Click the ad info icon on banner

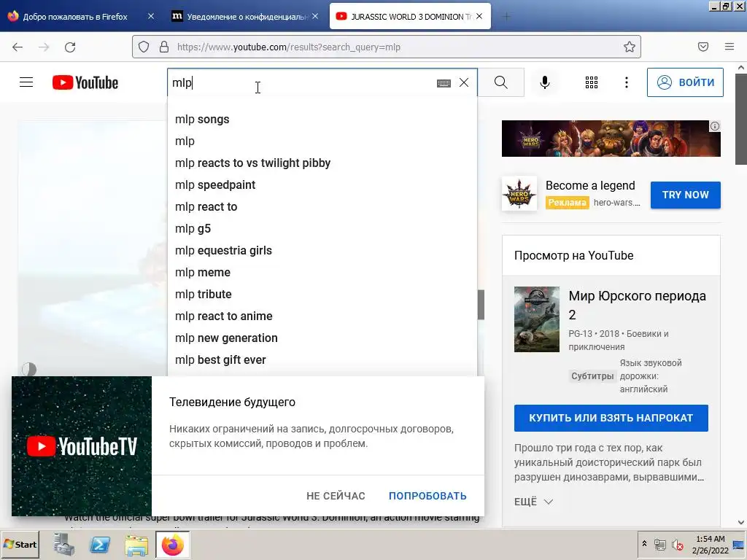click(x=715, y=126)
